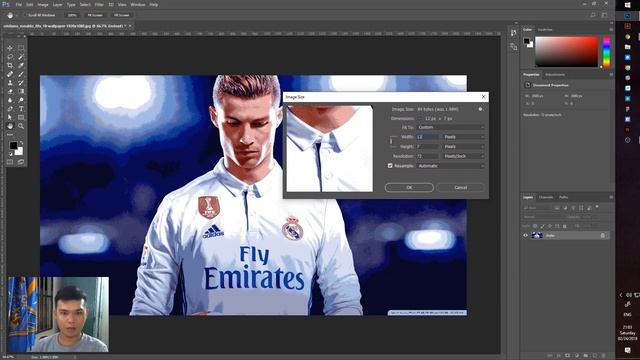
Task: Toggle the Resample checkbox
Action: coord(390,166)
